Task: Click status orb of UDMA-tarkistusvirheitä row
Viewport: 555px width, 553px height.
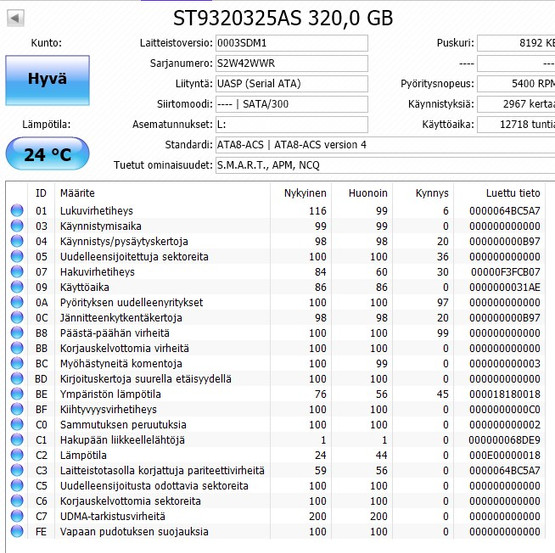Action: coord(17,516)
